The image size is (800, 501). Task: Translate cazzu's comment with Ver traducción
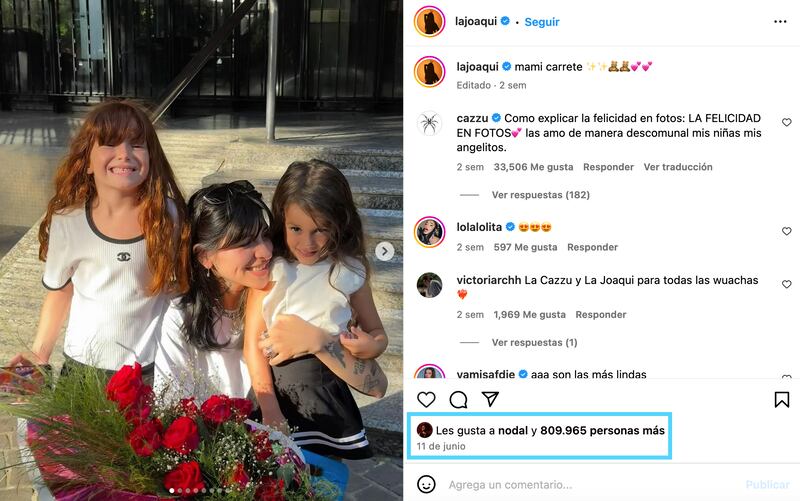tap(678, 167)
